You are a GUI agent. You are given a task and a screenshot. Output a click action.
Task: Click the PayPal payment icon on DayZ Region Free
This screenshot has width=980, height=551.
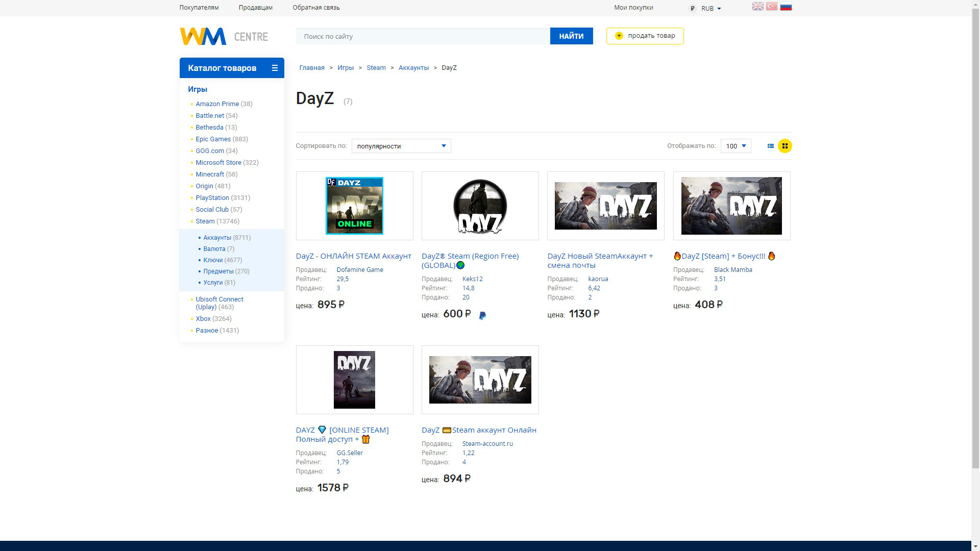click(482, 315)
